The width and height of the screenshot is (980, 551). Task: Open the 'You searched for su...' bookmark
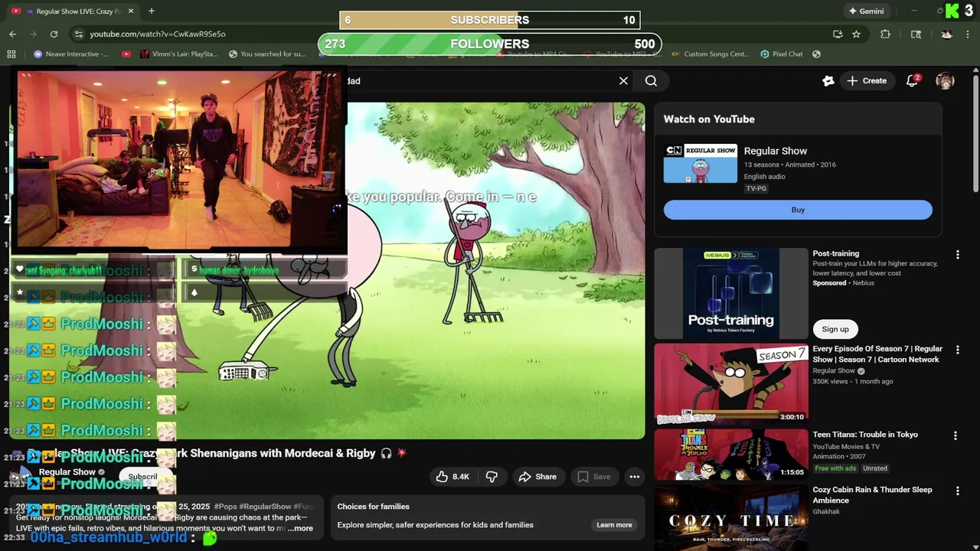pos(267,54)
